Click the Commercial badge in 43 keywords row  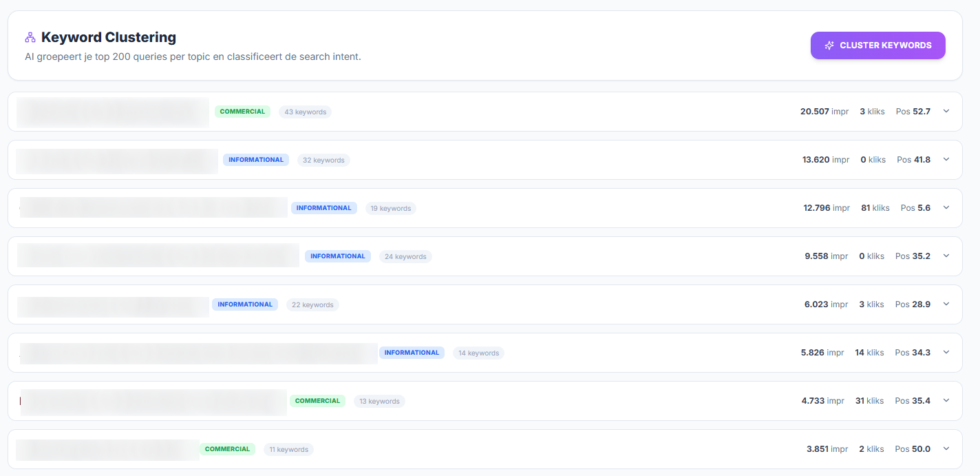[x=242, y=112]
